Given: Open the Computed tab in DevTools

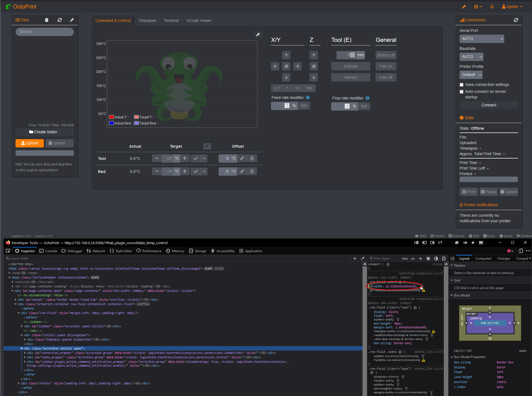Looking at the screenshot, I should 483,258.
